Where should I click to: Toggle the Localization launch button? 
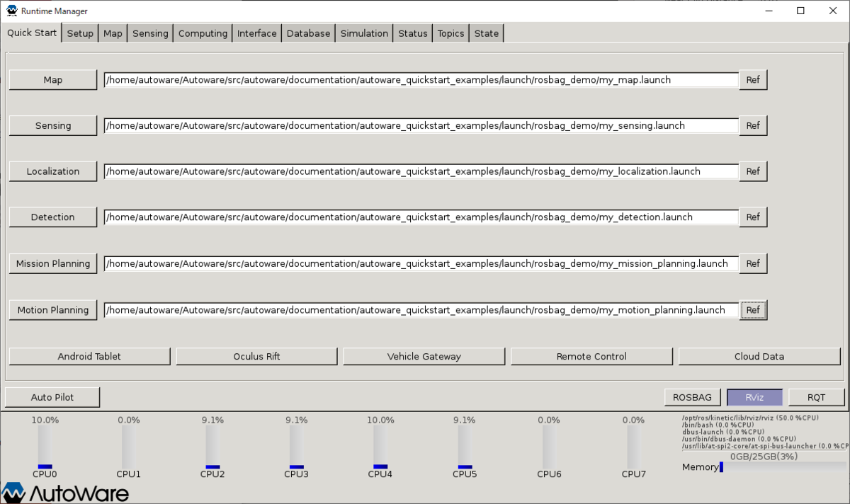[53, 171]
